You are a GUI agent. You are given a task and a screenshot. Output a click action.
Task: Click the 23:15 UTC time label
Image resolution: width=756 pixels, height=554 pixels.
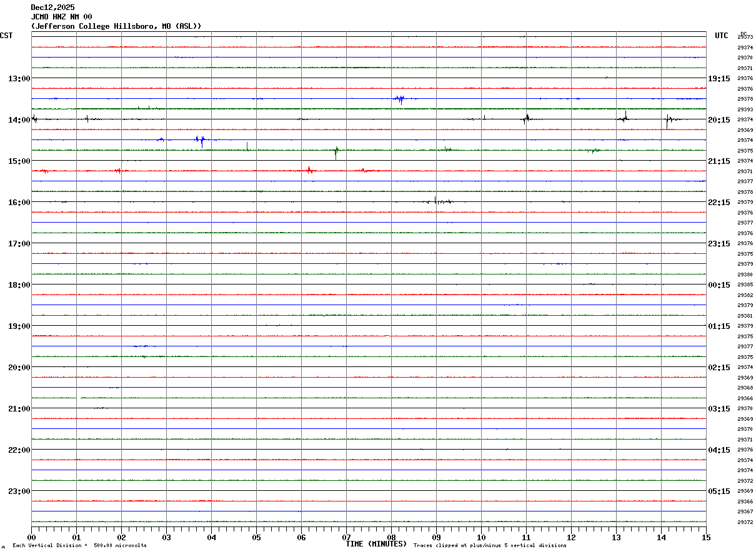(x=719, y=244)
